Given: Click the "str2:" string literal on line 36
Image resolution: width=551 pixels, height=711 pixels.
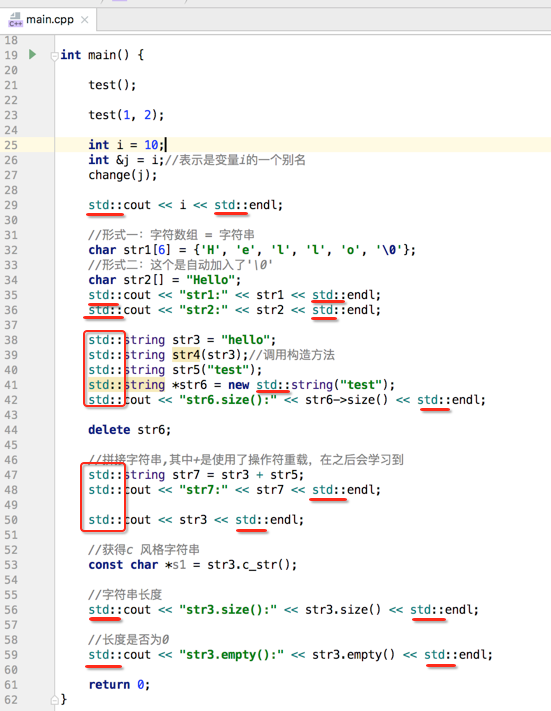Looking at the screenshot, I should tap(203, 310).
